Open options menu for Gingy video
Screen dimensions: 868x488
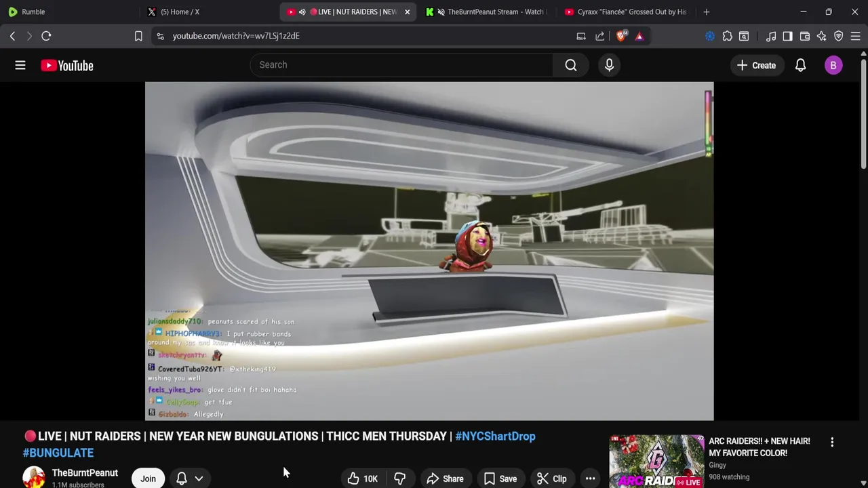(832, 442)
